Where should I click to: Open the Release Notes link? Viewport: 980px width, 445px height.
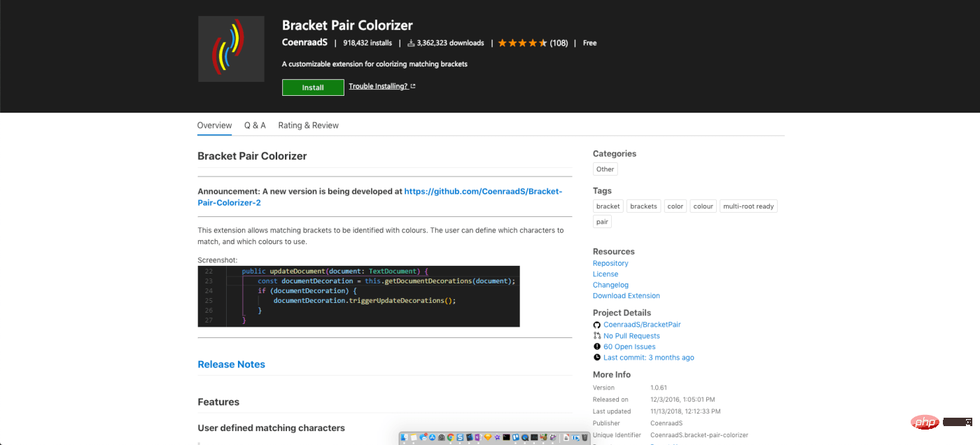click(231, 365)
